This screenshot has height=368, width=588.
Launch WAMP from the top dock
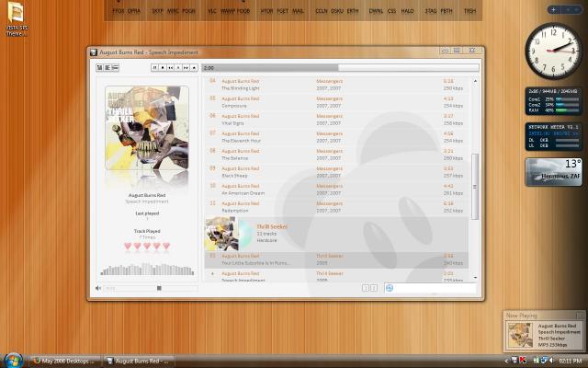point(228,11)
